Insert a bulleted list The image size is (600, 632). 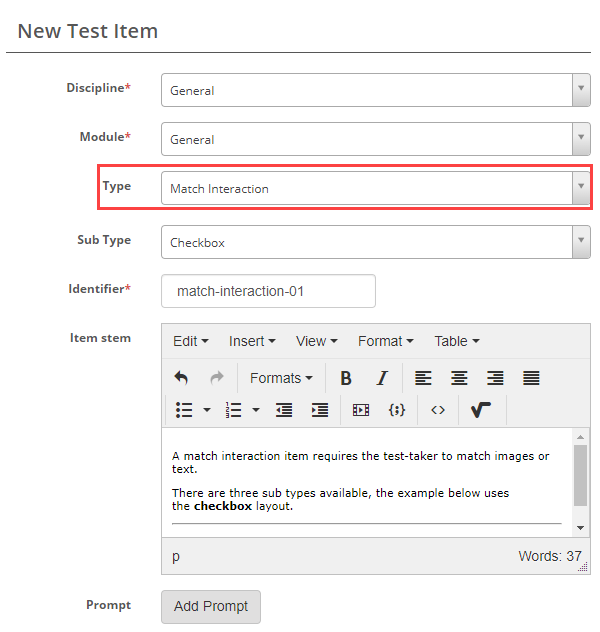click(x=184, y=410)
